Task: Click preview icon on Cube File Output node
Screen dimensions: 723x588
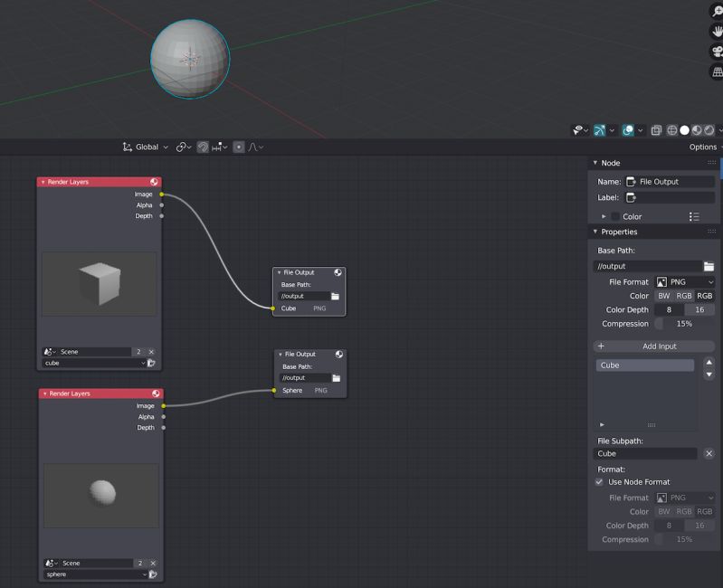Action: click(338, 272)
